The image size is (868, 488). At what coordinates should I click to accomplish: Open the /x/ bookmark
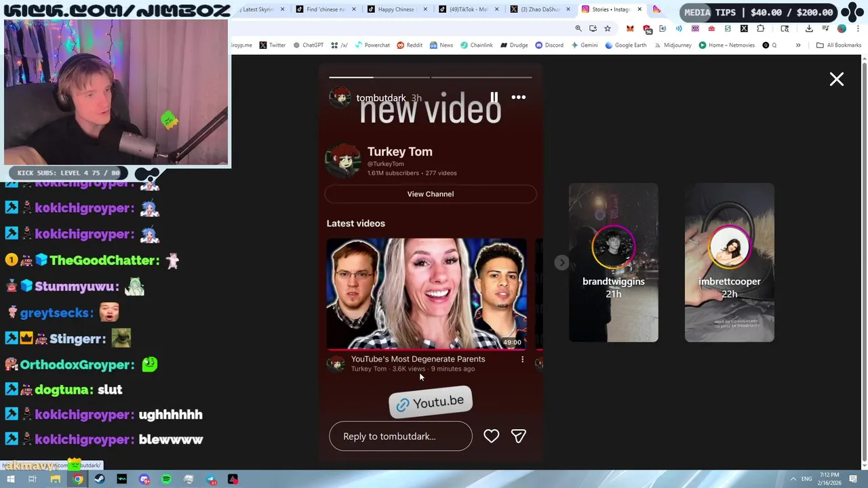340,45
